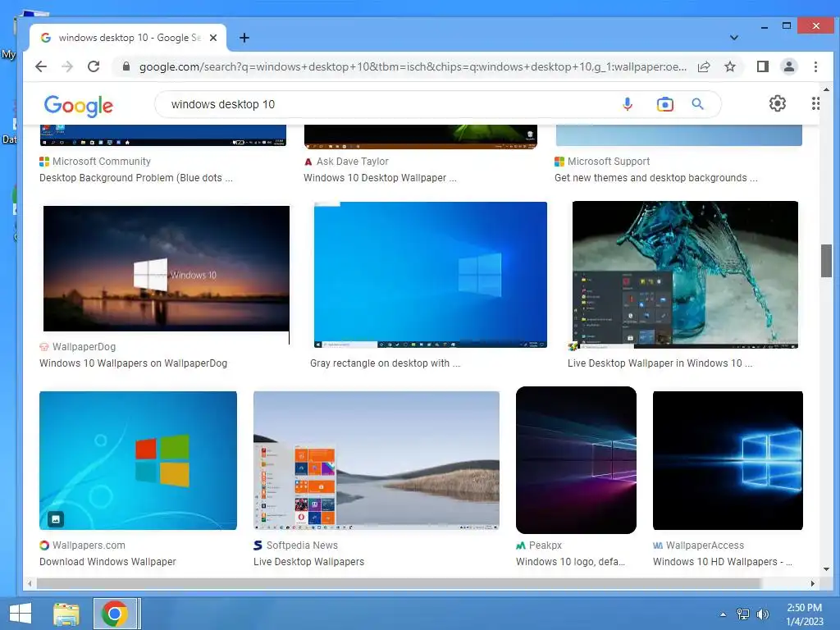View site information lock icon

click(126, 66)
